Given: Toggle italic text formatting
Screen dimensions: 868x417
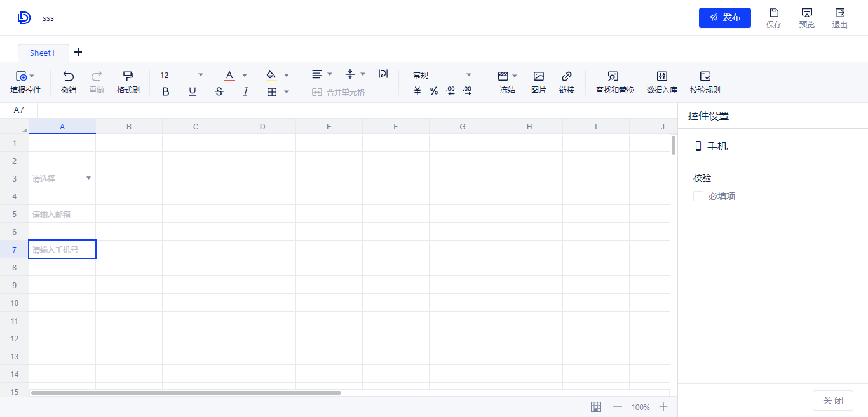Looking at the screenshot, I should tap(246, 91).
